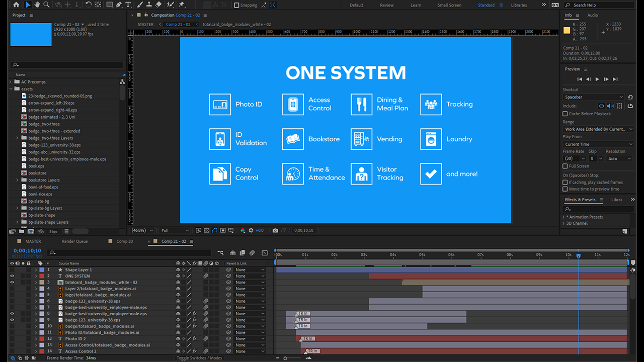The height and width of the screenshot is (362, 644).
Task: Click Toggle Switches / Modes button
Action: click(x=199, y=358)
